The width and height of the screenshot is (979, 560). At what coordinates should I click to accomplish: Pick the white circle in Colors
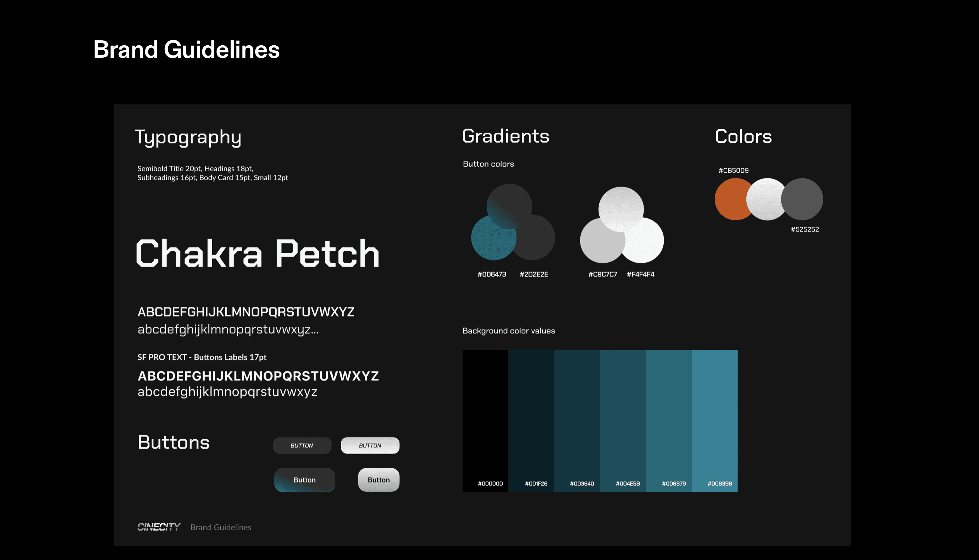[x=766, y=199]
